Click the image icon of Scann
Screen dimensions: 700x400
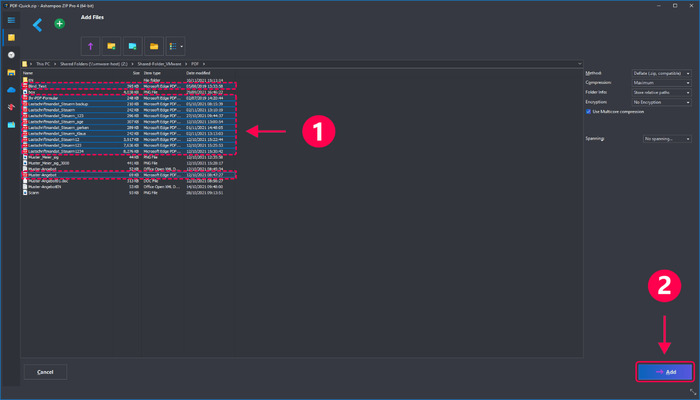click(x=25, y=193)
